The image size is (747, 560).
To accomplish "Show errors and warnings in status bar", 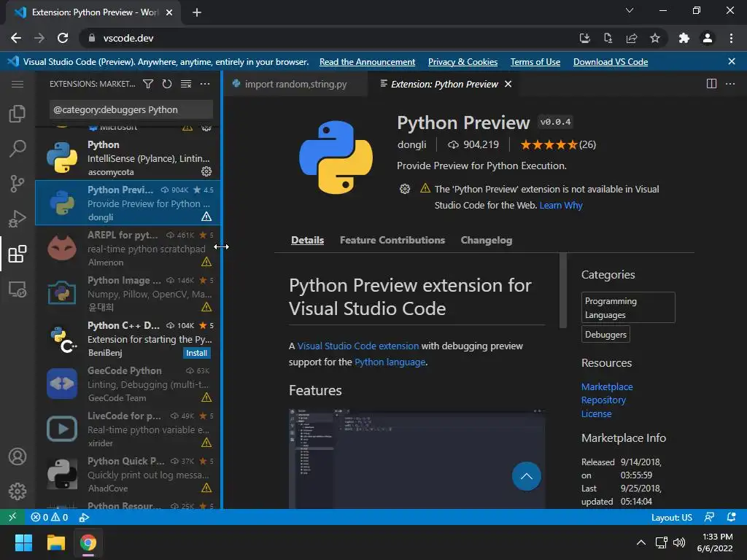I will coord(49,517).
